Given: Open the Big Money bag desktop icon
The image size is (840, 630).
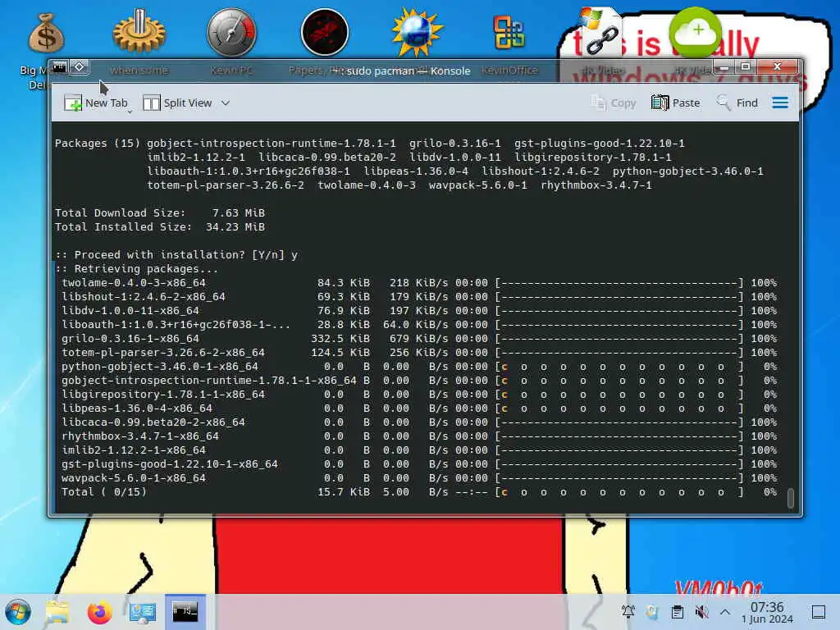Looking at the screenshot, I should (45, 33).
